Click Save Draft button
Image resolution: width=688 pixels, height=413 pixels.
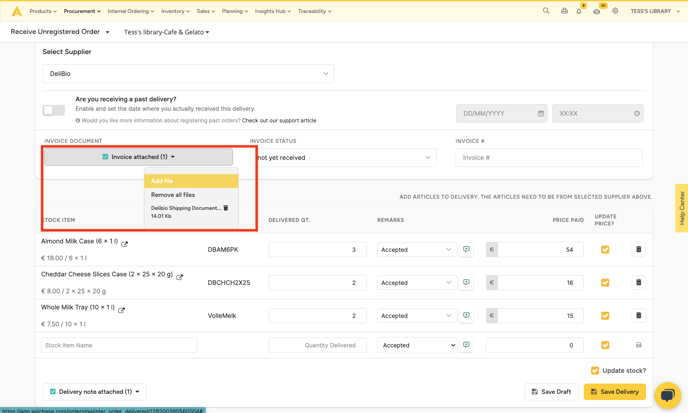coord(551,391)
